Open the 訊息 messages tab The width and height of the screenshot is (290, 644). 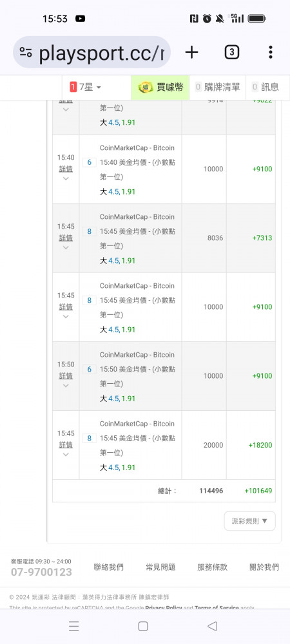point(266,87)
